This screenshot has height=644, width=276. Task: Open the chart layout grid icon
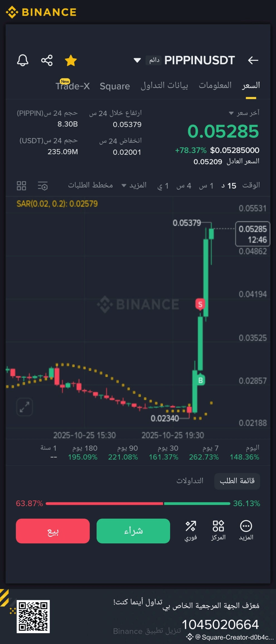[21, 186]
